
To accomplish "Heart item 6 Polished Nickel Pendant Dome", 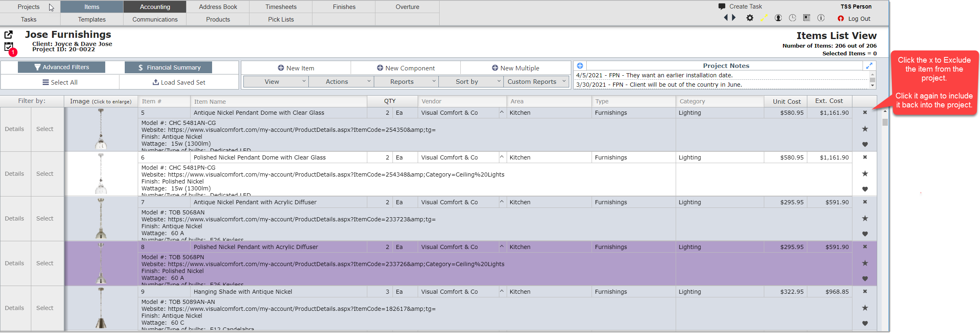I will (865, 189).
